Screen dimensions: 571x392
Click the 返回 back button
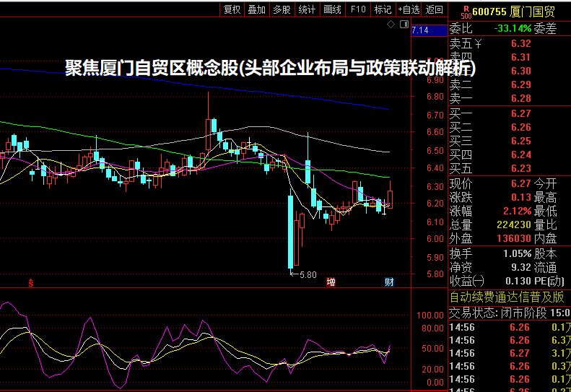[x=434, y=10]
